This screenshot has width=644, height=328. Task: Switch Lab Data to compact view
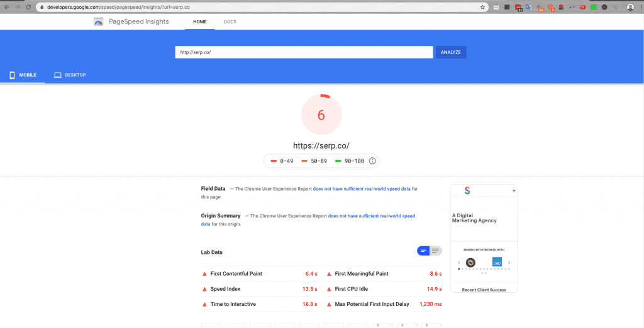click(423, 251)
